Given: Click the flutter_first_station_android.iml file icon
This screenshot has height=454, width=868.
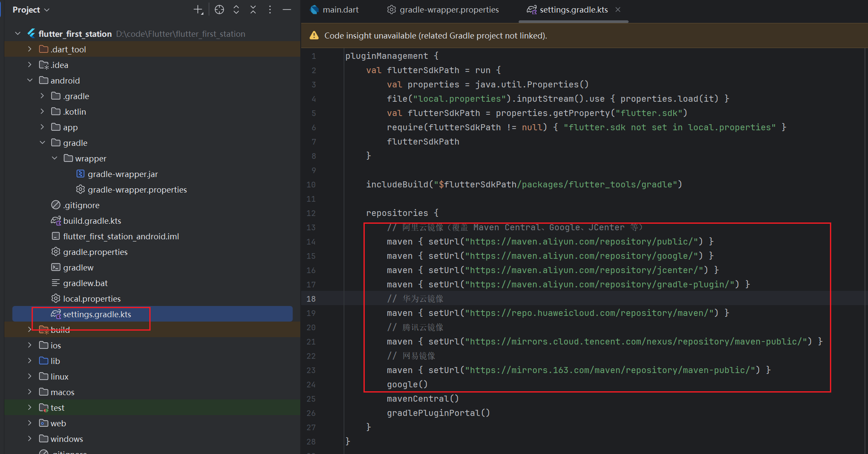Looking at the screenshot, I should (56, 236).
